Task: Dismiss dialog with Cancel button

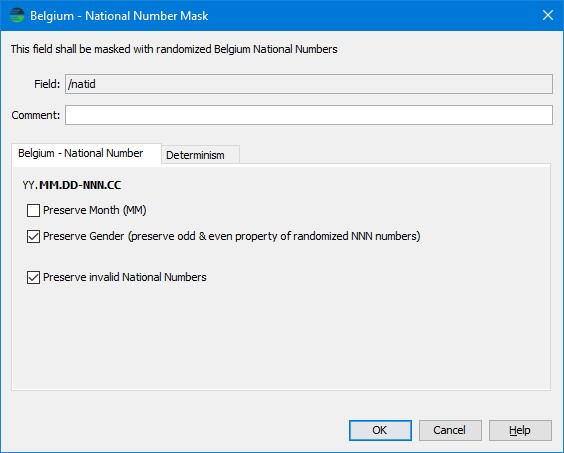Action: point(450,430)
